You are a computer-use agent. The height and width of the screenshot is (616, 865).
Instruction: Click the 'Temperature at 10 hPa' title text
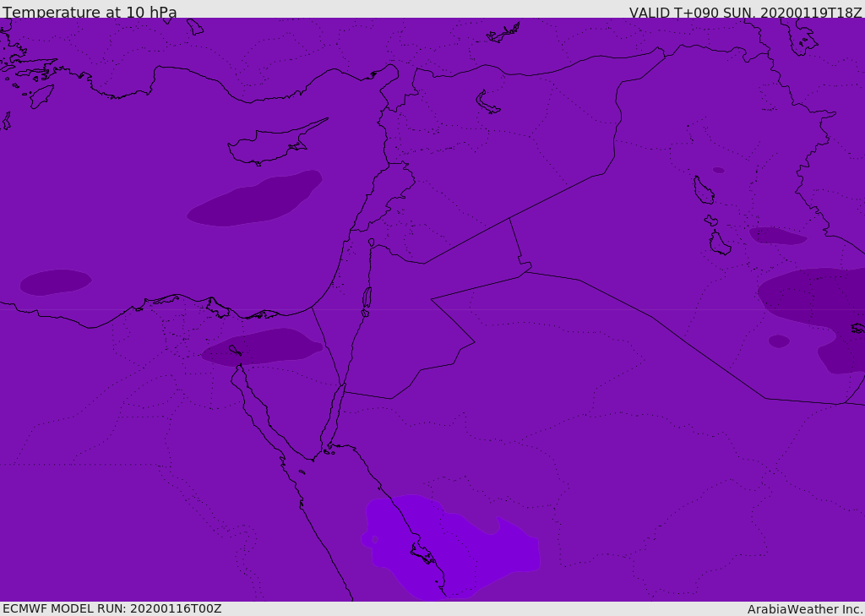pos(90,12)
